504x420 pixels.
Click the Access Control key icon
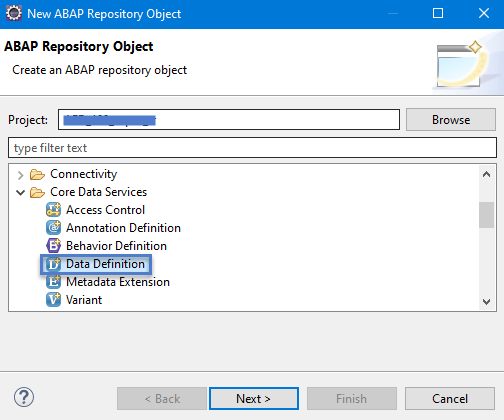click(x=53, y=210)
